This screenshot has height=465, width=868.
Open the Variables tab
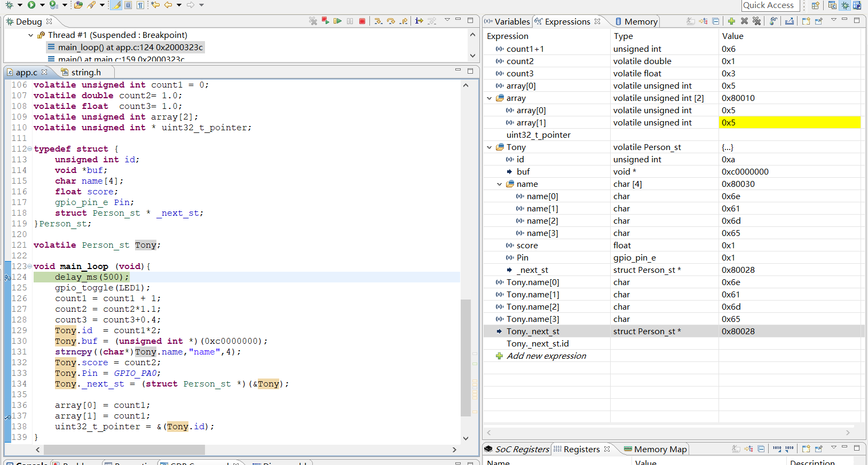508,21
